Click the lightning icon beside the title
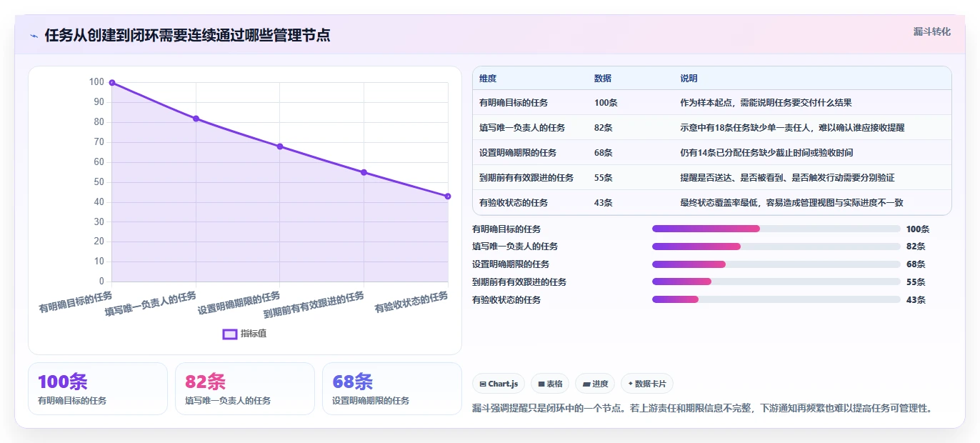This screenshot has height=443, width=980. (x=34, y=36)
